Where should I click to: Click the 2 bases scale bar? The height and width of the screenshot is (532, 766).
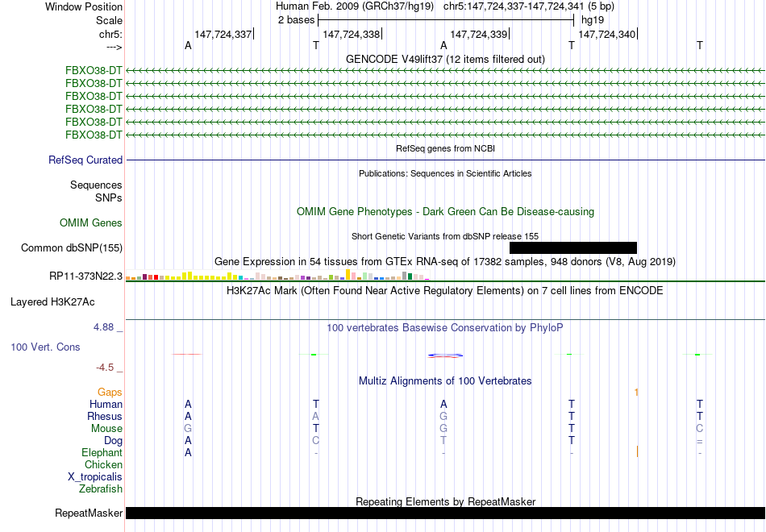[x=446, y=20]
